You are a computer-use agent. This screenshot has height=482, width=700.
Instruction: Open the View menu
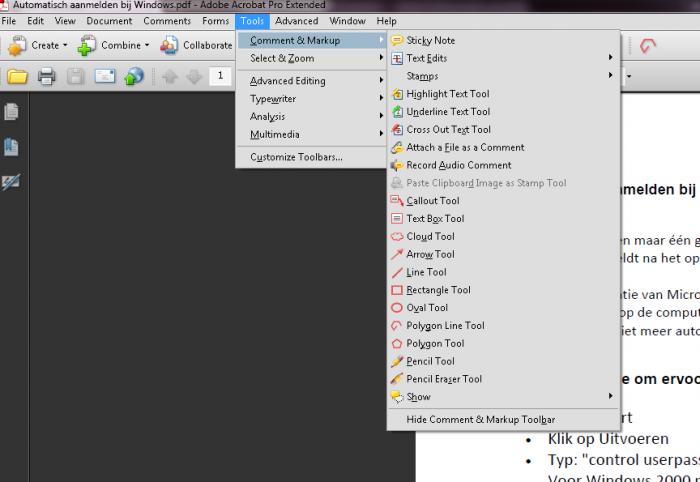click(x=65, y=21)
